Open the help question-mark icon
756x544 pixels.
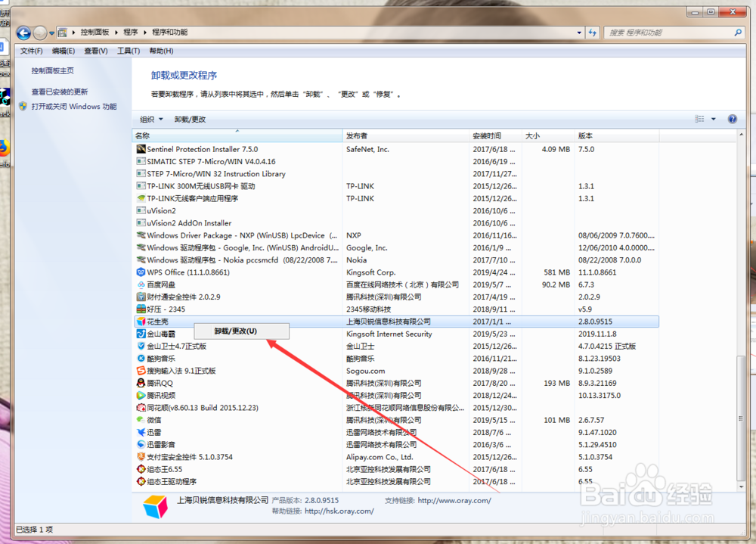click(732, 120)
